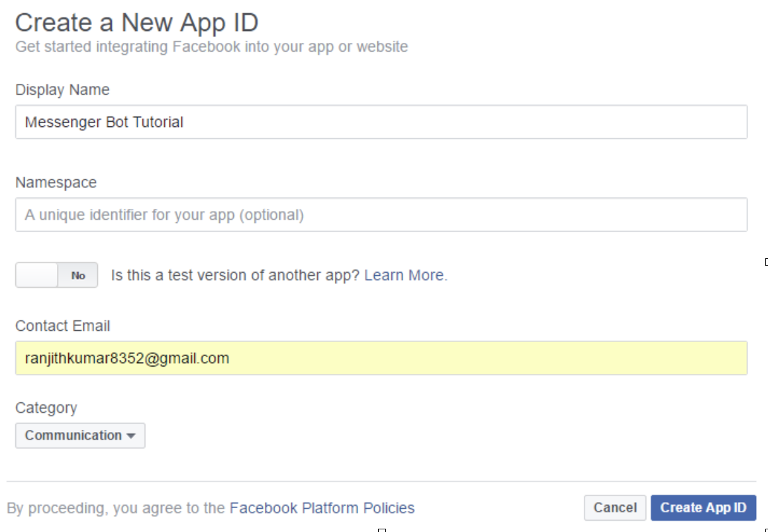Click the 'Create a New App ID' heading

tap(136, 23)
